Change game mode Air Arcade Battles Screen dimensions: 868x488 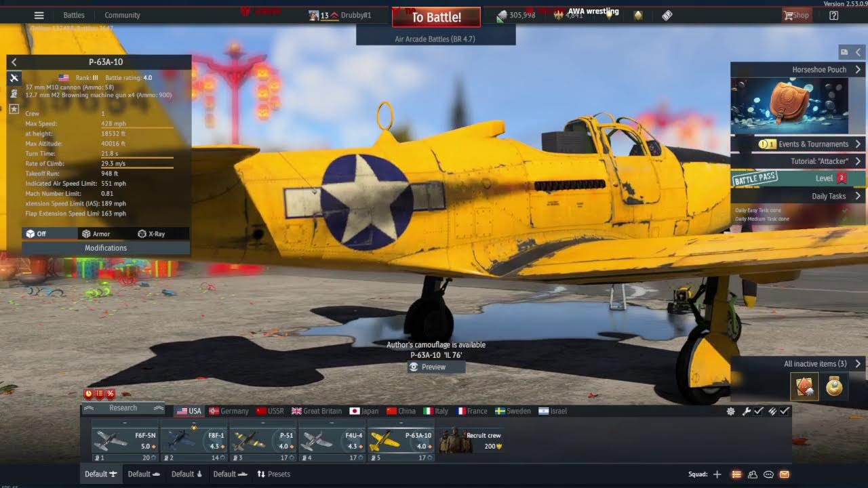(x=435, y=39)
